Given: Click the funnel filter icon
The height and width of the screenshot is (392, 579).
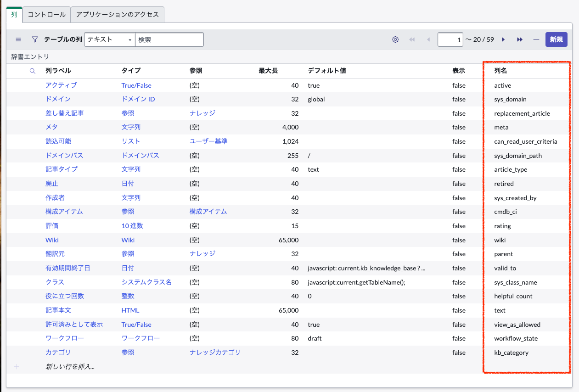Looking at the screenshot, I should 34,39.
